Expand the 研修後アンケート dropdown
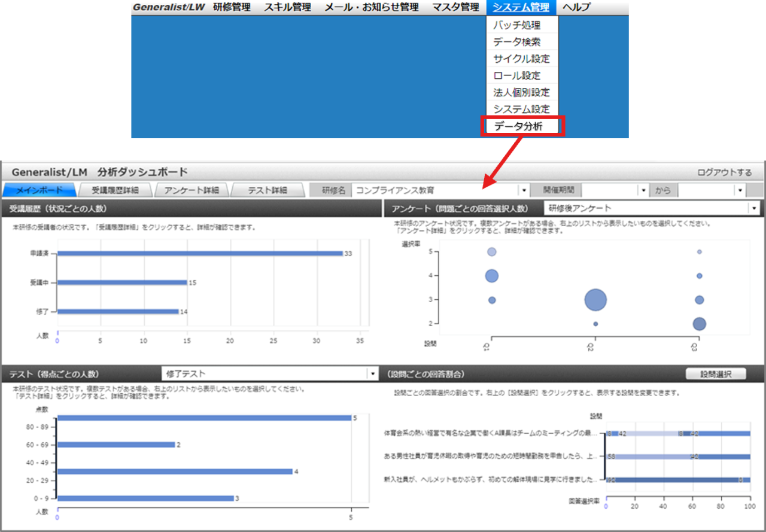 pyautogui.click(x=753, y=208)
